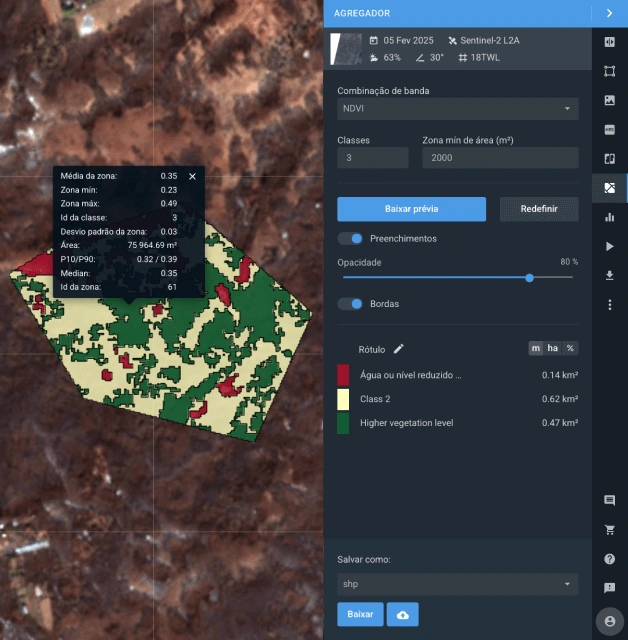Collapse the Agregador panel with the arrow
Image resolution: width=628 pixels, height=640 pixels.
tap(609, 13)
